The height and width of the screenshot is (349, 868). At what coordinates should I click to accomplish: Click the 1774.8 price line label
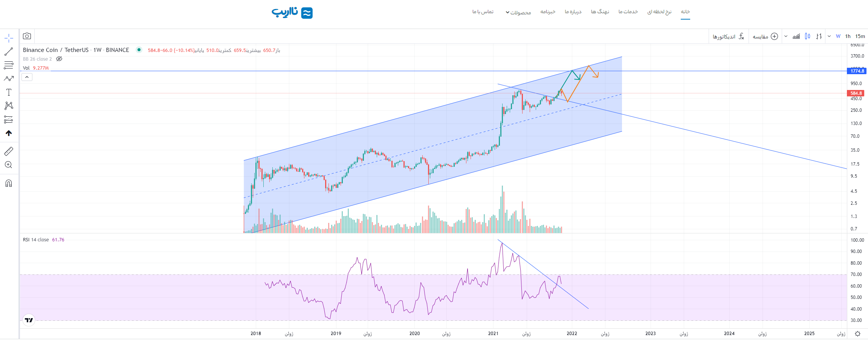(x=857, y=71)
